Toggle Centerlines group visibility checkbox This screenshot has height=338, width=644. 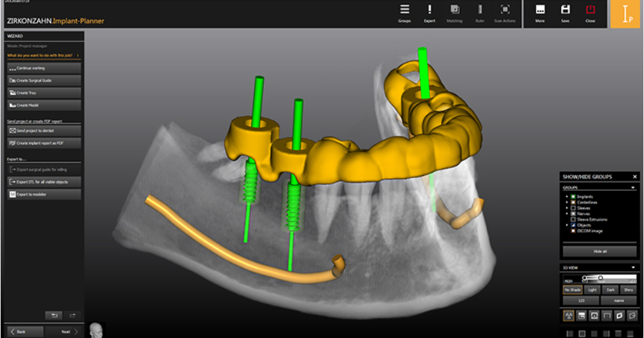point(573,202)
